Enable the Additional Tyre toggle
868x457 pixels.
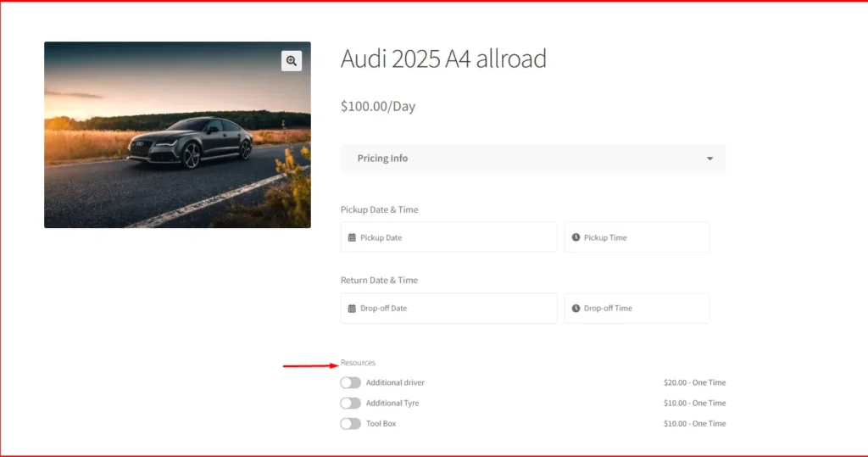tap(350, 404)
